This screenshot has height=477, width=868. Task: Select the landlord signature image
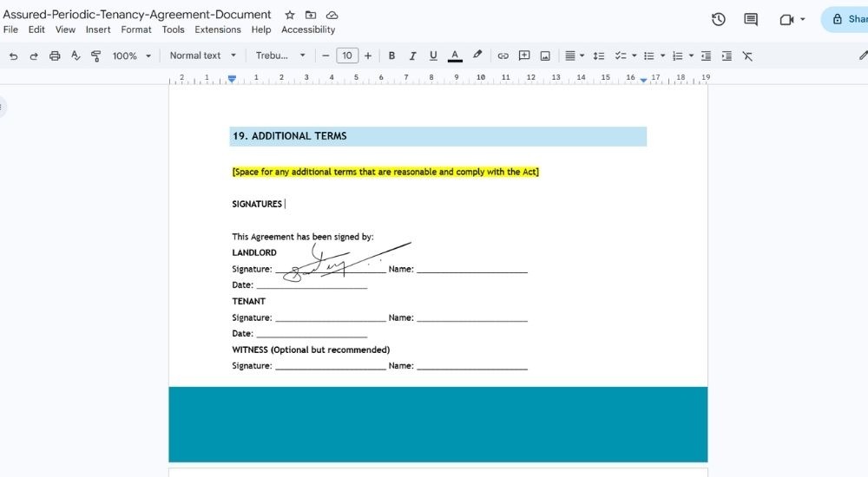click(347, 262)
